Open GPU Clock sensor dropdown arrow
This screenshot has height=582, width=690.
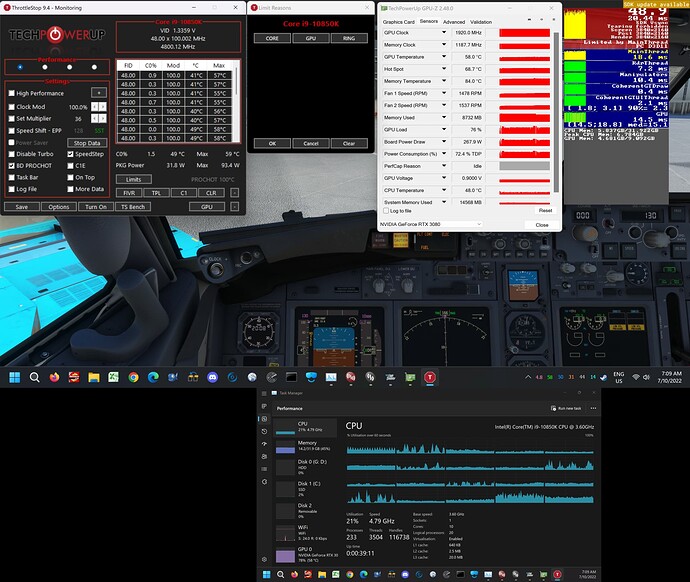click(x=444, y=33)
